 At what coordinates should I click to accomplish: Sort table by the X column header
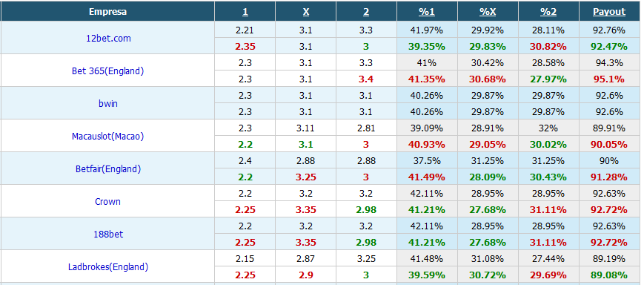tap(306, 12)
